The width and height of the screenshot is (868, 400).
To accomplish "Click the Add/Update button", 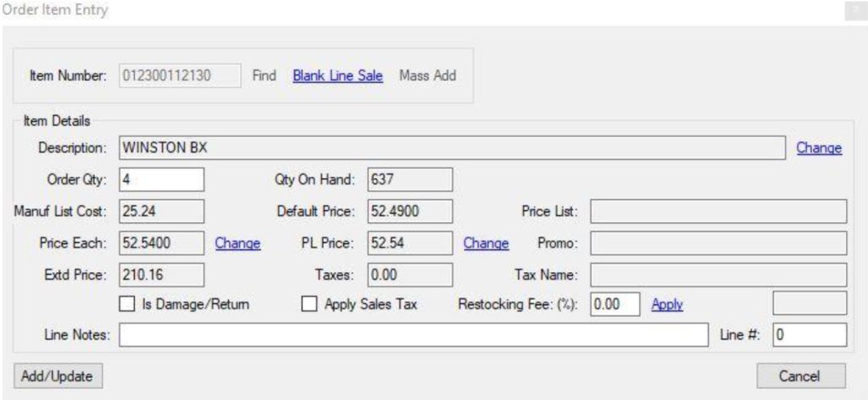I will pos(58,375).
